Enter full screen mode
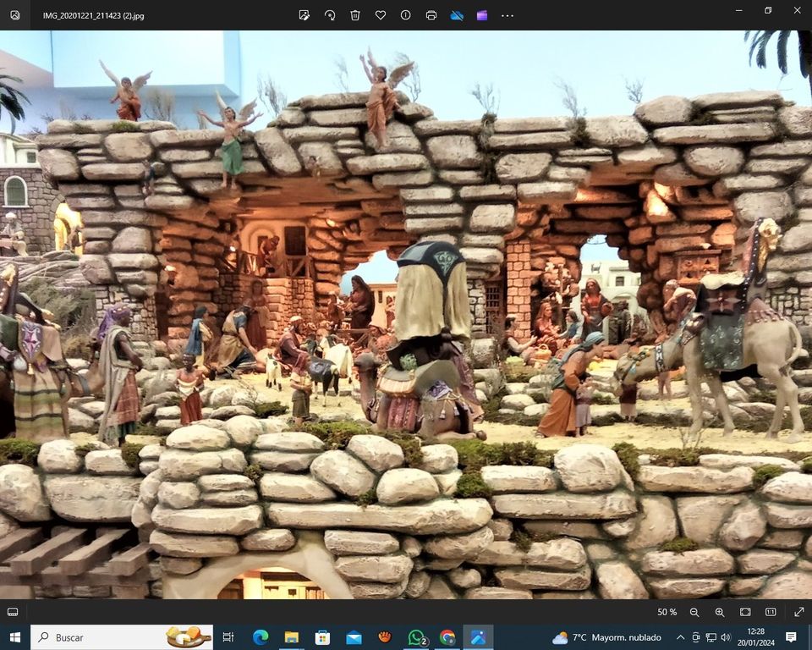The image size is (812, 650). (x=798, y=612)
